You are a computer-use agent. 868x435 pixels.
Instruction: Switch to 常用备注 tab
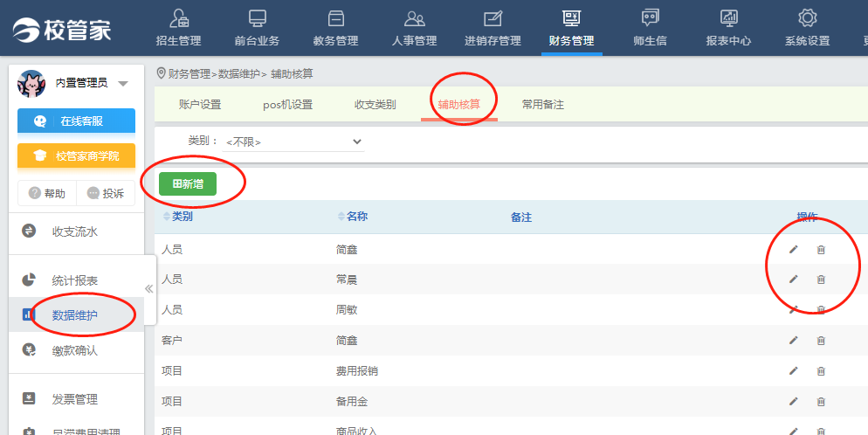tap(543, 105)
